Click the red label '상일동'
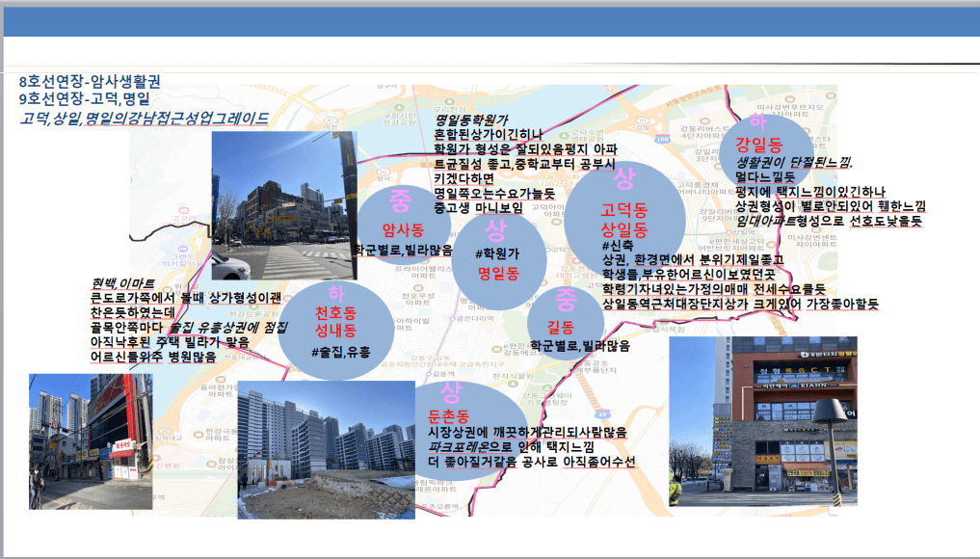Screen dimensions: 980x559 (x=623, y=229)
